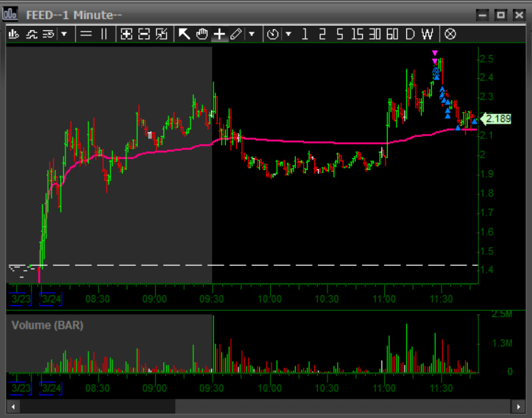The width and height of the screenshot is (532, 418).
Task: Select the pencil draw tool
Action: 235,35
